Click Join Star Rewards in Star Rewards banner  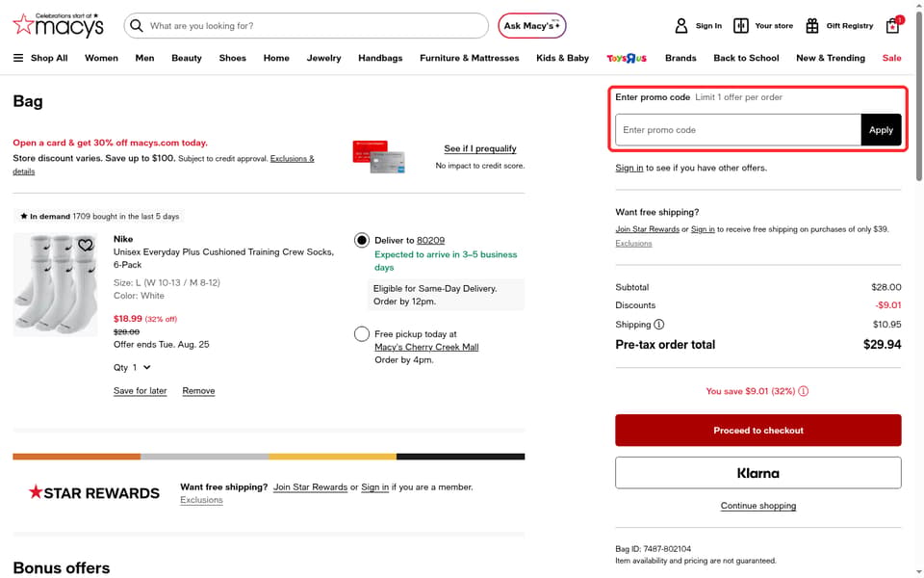tap(310, 486)
